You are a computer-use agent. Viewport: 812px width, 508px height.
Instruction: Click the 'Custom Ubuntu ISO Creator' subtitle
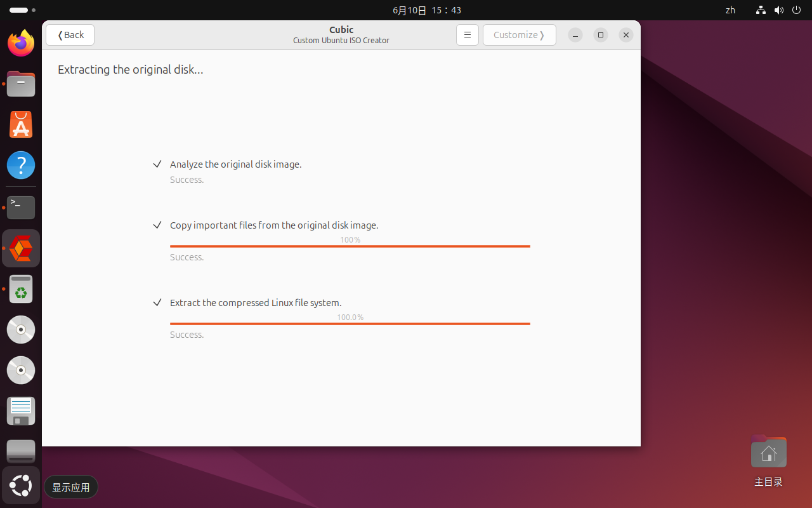(341, 41)
